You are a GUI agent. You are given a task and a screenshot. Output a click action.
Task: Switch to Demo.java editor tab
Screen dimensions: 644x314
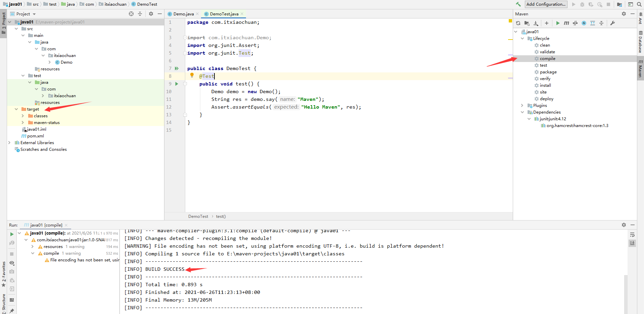(x=184, y=14)
